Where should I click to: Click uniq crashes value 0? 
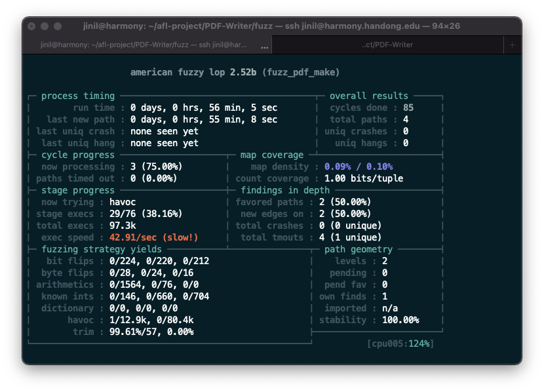click(406, 131)
